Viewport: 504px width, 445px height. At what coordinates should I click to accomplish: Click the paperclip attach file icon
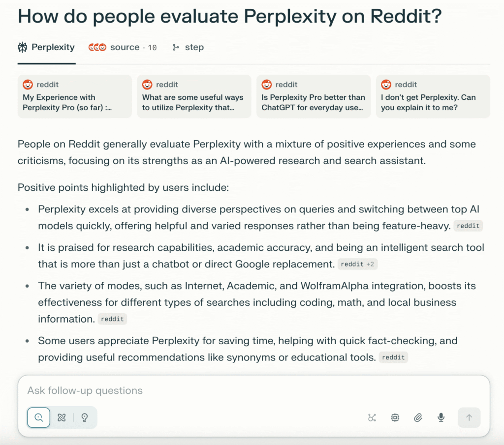[418, 418]
